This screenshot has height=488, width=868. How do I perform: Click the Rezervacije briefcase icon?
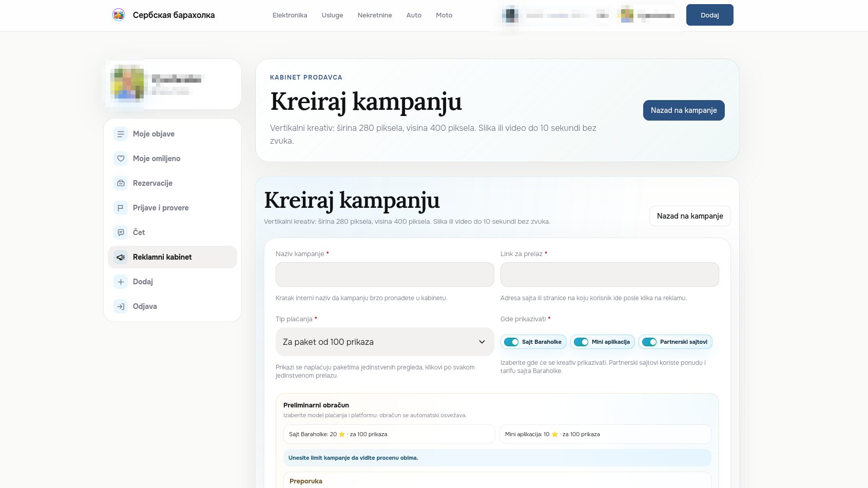click(x=121, y=183)
